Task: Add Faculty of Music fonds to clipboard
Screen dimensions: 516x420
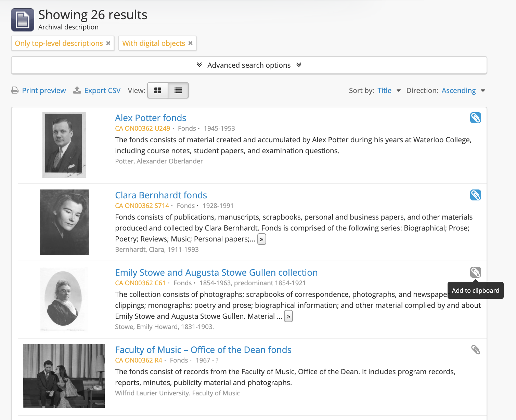Action: pyautogui.click(x=475, y=350)
